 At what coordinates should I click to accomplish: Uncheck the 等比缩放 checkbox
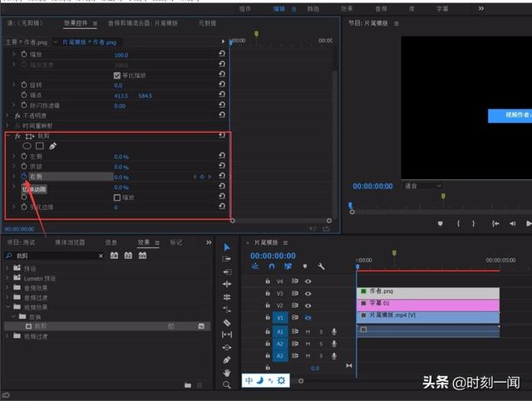(117, 75)
